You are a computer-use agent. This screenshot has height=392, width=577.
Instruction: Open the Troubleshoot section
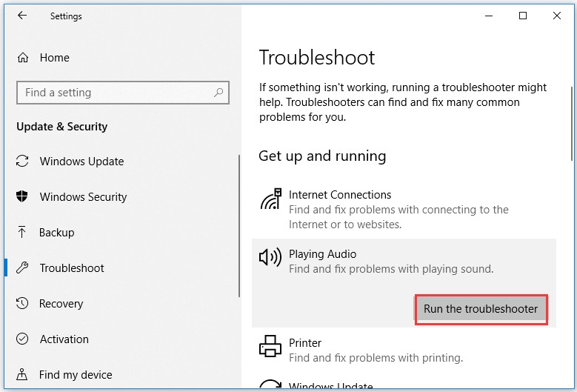[x=72, y=268]
